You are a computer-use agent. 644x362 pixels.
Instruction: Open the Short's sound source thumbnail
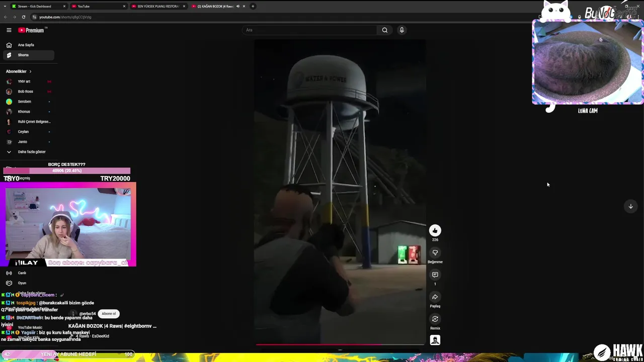click(x=435, y=340)
